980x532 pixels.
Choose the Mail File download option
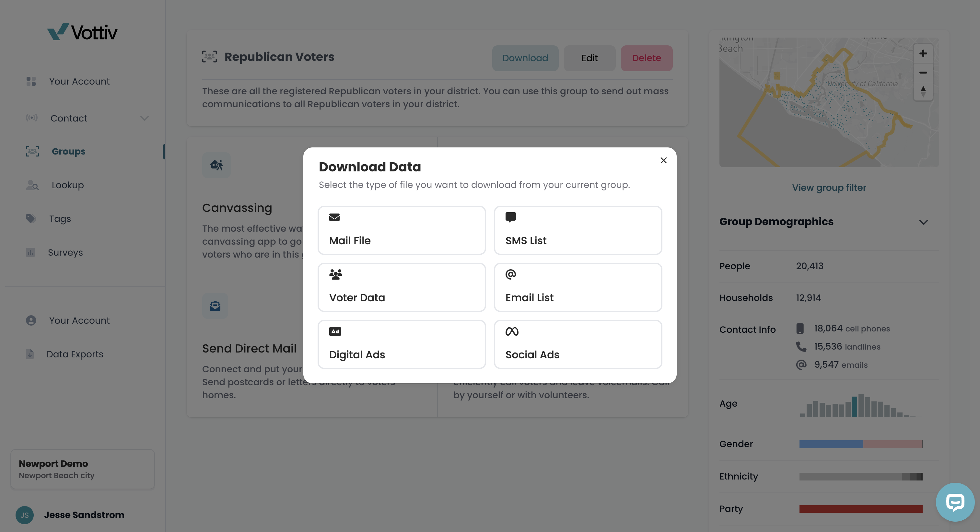(x=402, y=230)
